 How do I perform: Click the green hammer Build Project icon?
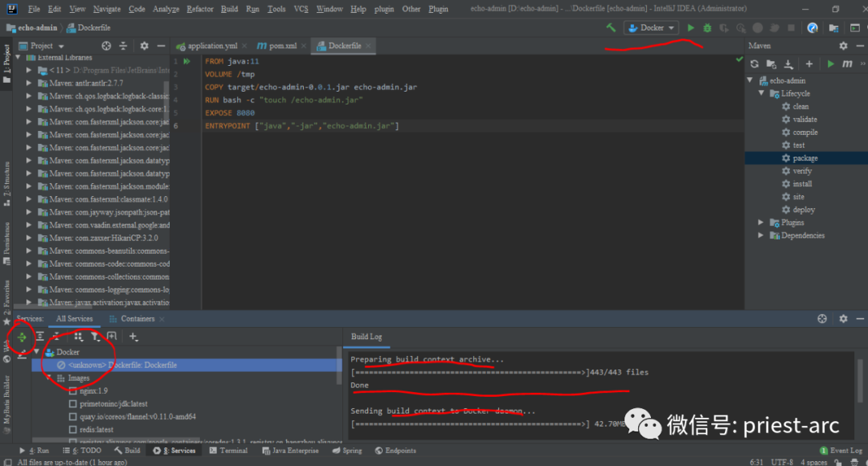click(x=611, y=27)
